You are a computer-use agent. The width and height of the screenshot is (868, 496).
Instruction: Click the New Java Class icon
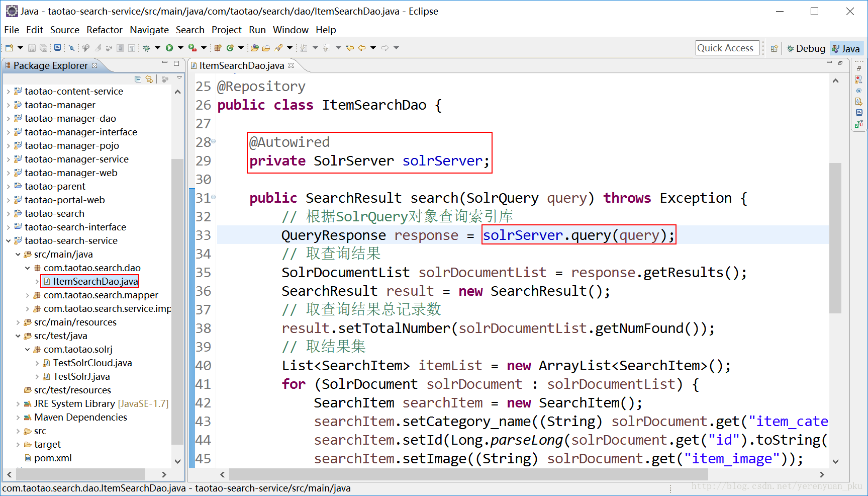[x=230, y=48]
